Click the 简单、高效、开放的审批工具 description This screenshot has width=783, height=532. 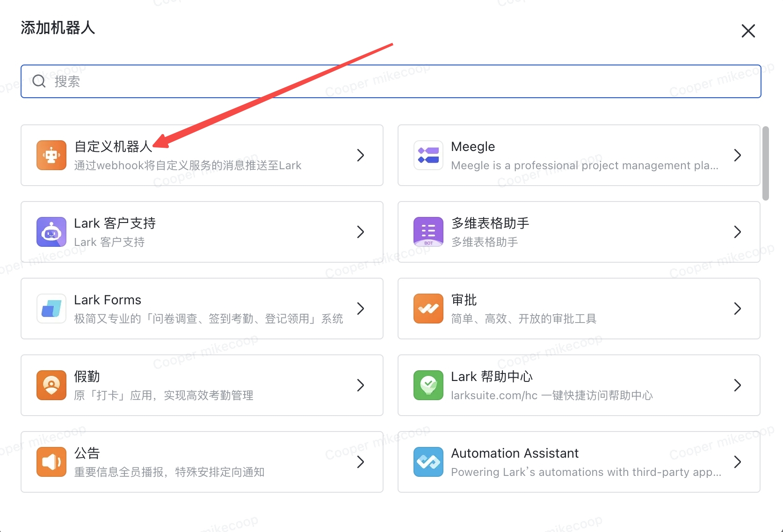[523, 319]
